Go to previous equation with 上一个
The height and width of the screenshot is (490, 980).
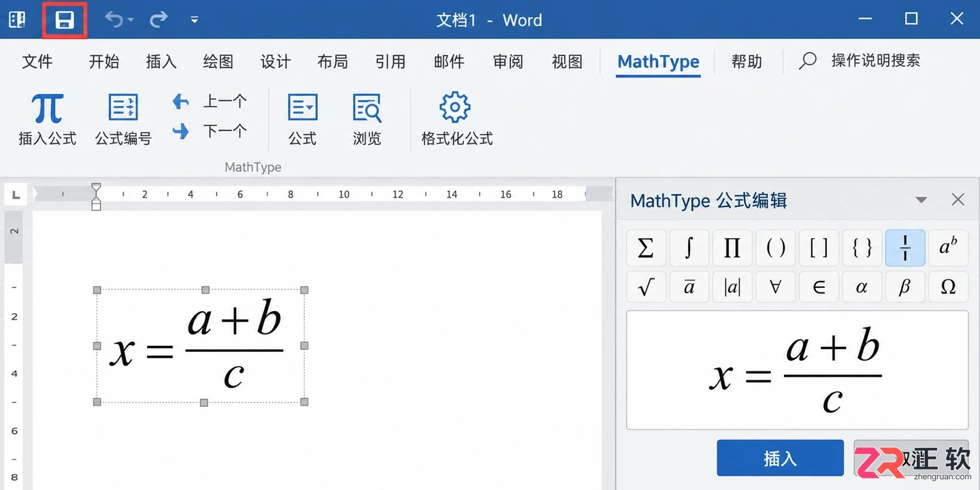click(x=210, y=101)
